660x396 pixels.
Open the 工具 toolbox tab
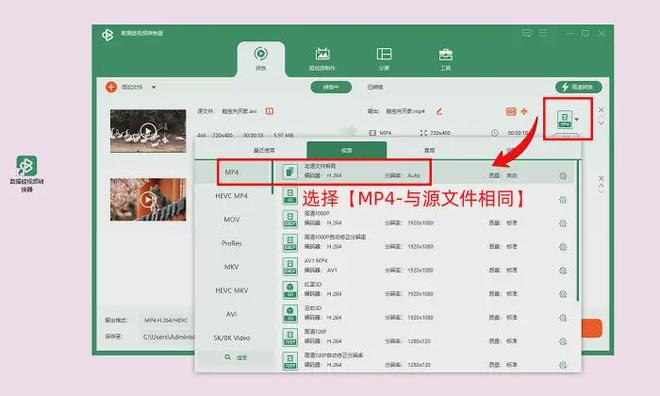pyautogui.click(x=445, y=59)
